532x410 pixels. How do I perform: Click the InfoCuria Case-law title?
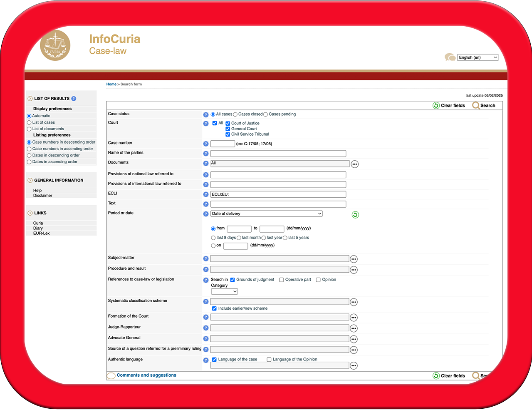[115, 45]
